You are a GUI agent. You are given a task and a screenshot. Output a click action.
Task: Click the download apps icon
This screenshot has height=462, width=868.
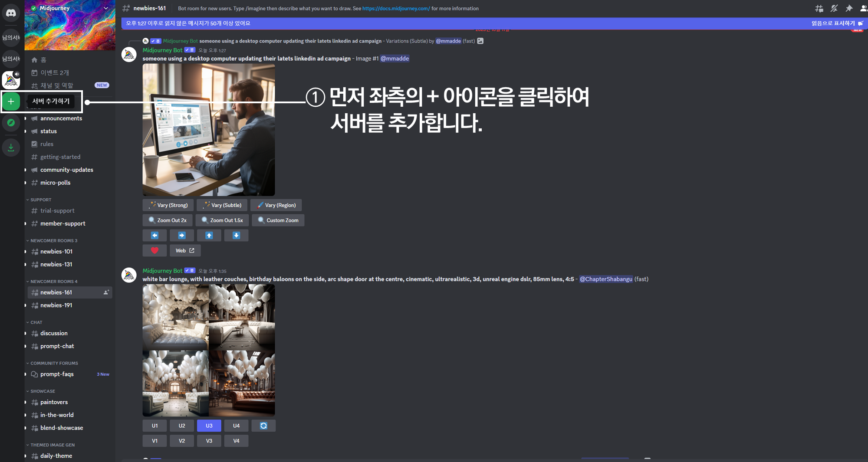click(11, 147)
